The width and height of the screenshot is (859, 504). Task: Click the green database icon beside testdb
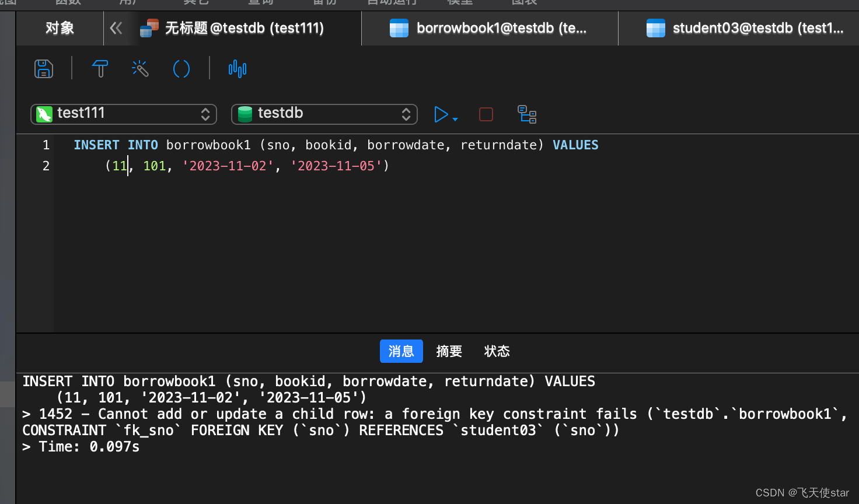tap(245, 114)
